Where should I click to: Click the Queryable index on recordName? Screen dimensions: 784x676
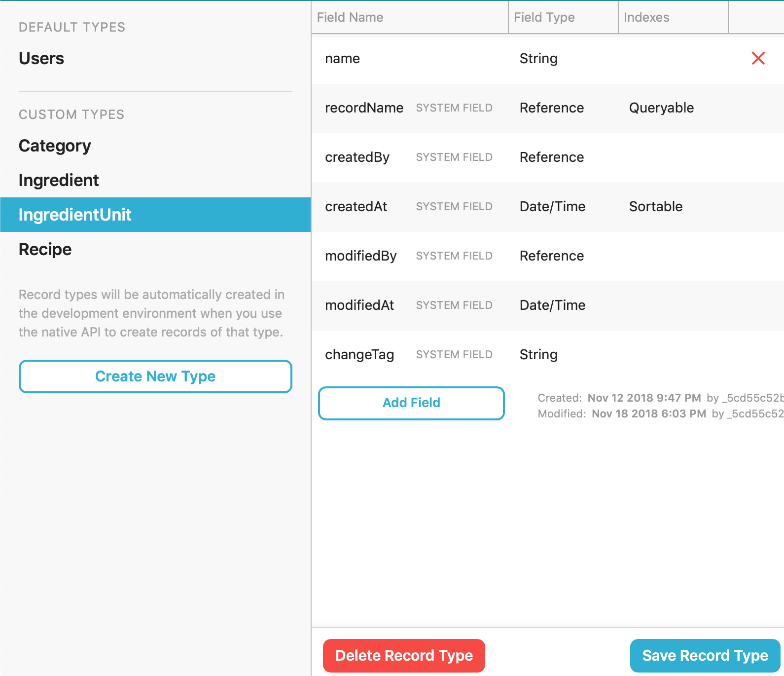tap(661, 108)
